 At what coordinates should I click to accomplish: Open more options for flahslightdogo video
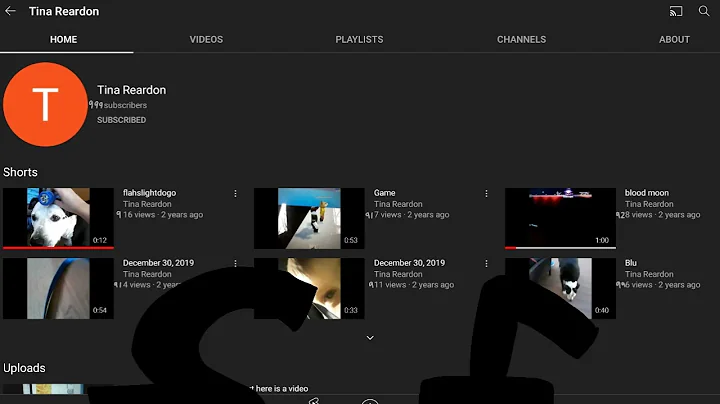click(x=235, y=194)
